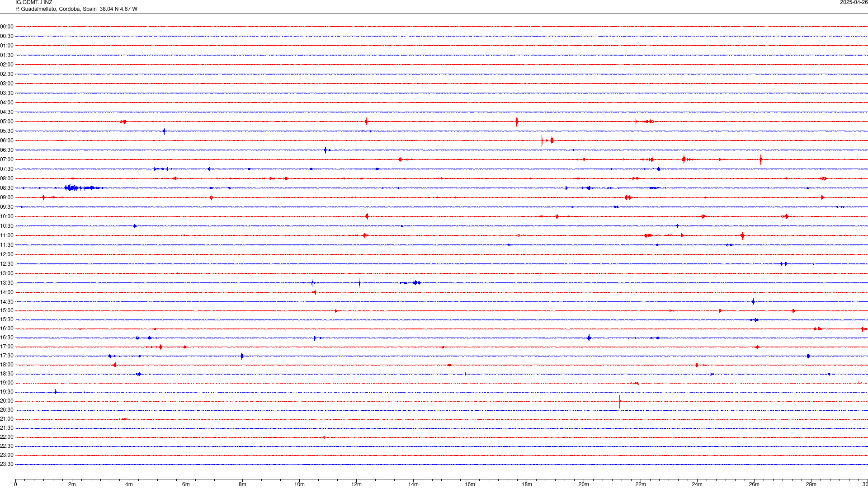The width and height of the screenshot is (868, 488).
Task: Select the 03:30 trace time label
Action: [7, 93]
